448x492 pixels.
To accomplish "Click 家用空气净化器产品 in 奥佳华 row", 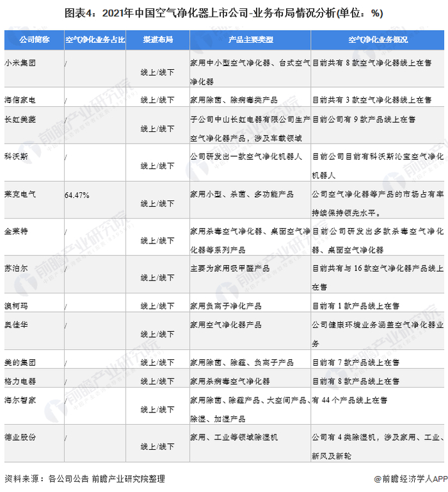I will [226, 324].
